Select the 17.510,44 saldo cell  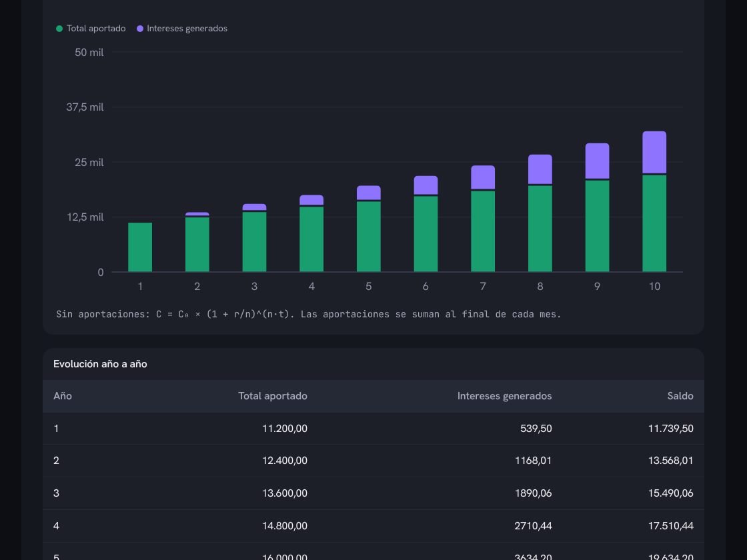pos(671,526)
